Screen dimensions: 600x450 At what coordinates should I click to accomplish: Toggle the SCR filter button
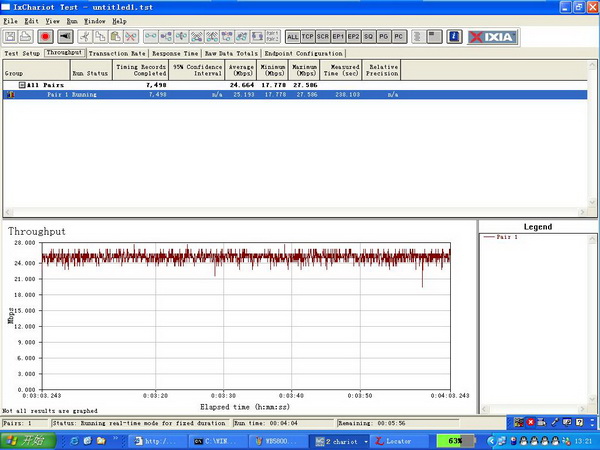coord(323,36)
